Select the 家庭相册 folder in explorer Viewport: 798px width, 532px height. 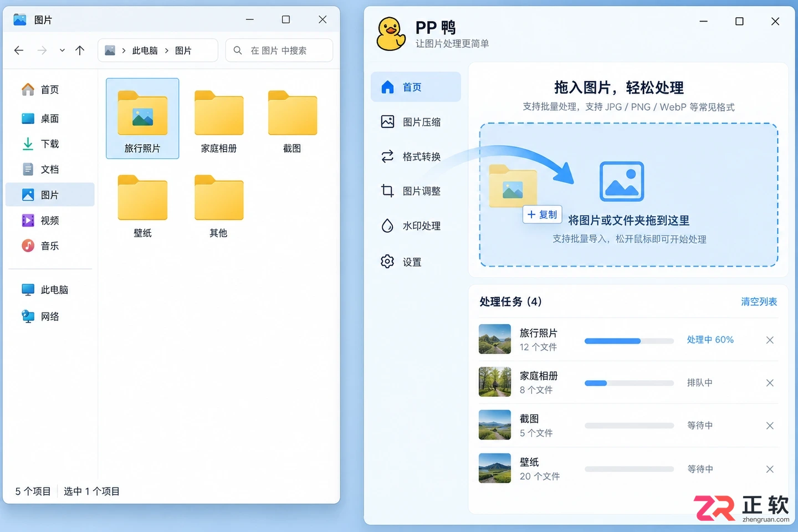click(219, 121)
